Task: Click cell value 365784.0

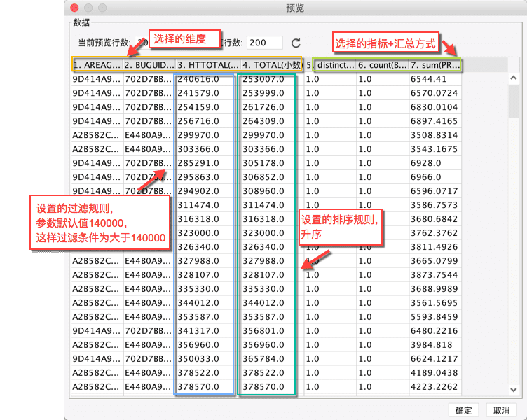Action: point(263,359)
